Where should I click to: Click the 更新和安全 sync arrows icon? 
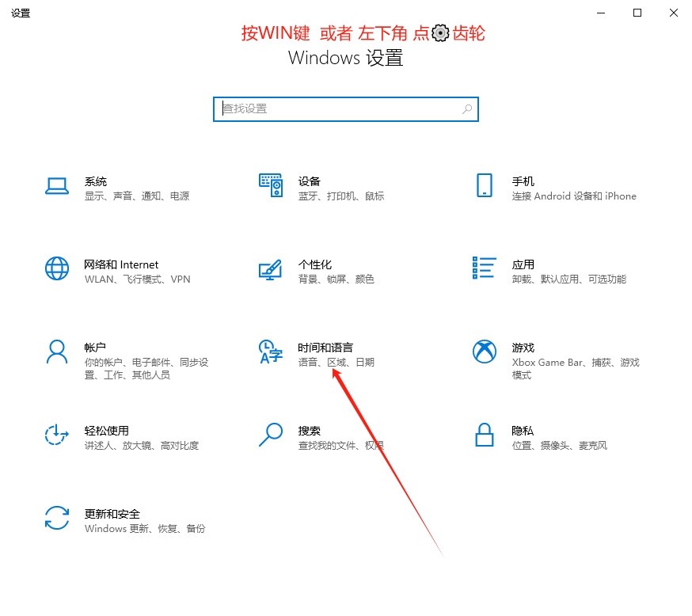pyautogui.click(x=57, y=518)
